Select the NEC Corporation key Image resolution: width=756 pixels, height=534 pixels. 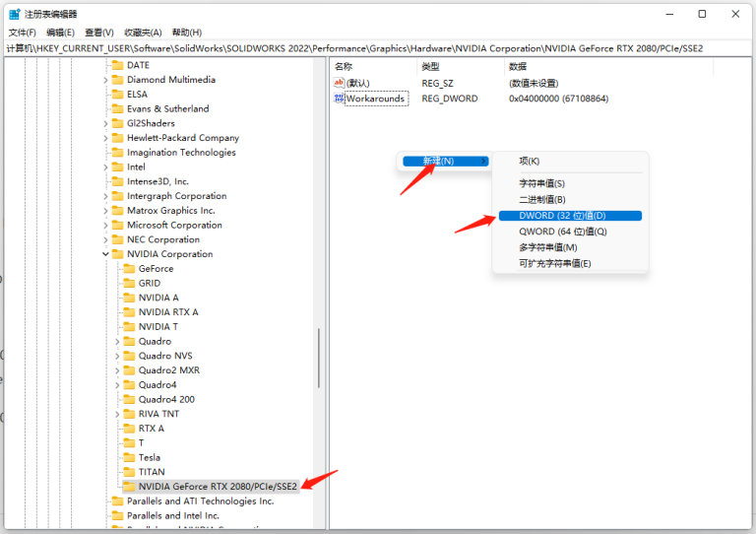point(163,239)
